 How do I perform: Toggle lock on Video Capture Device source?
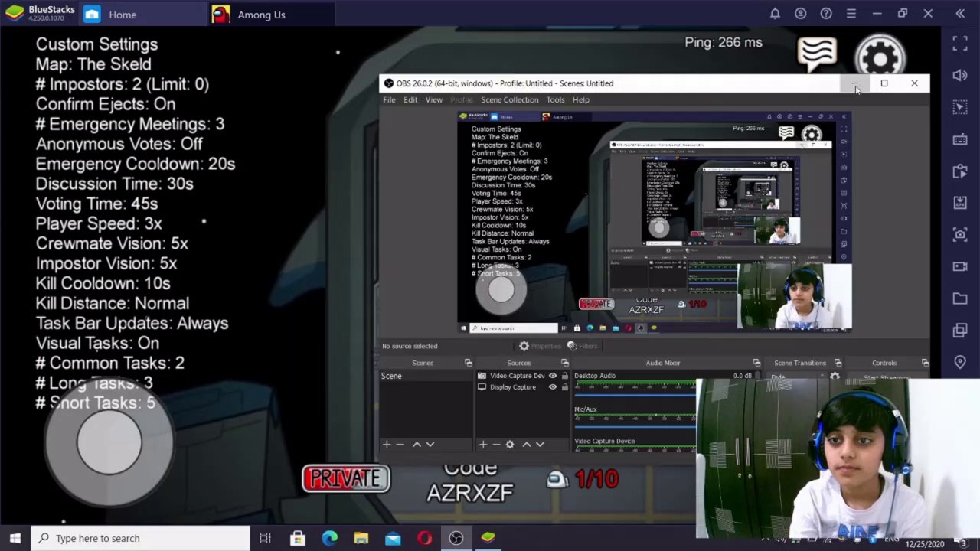[565, 376]
